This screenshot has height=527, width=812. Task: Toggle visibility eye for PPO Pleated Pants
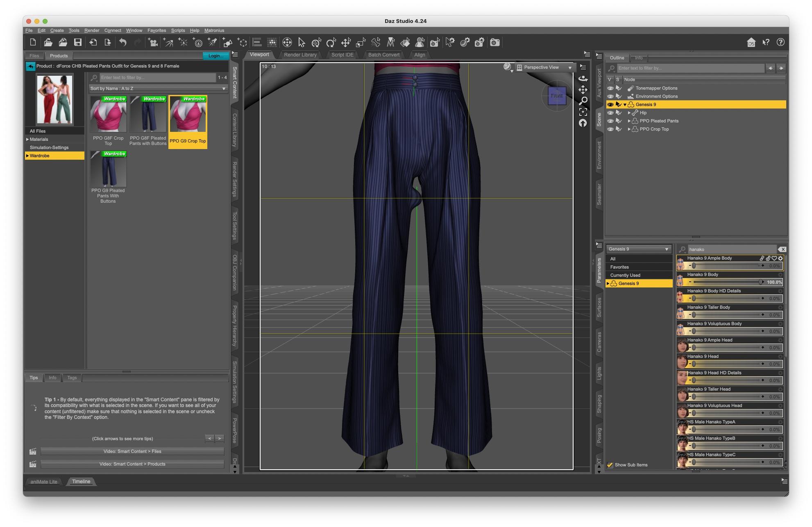coord(610,121)
